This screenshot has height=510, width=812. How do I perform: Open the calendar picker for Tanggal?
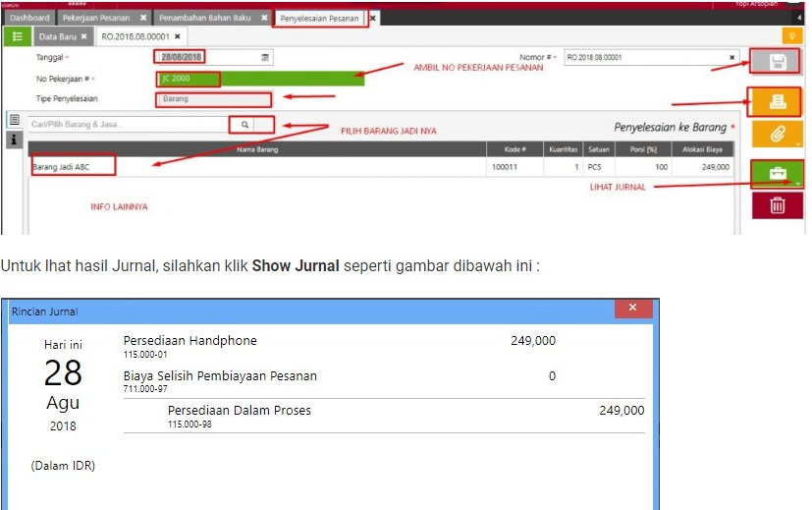tap(265, 58)
